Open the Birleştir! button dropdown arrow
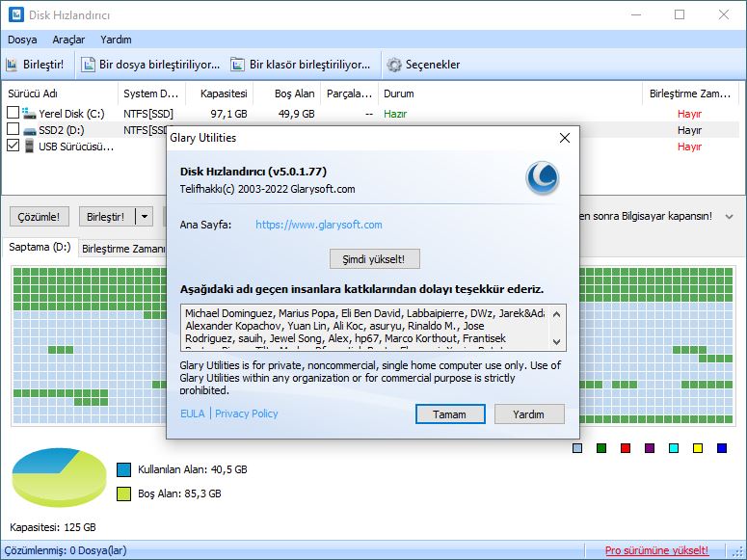This screenshot has width=747, height=560. click(x=145, y=217)
